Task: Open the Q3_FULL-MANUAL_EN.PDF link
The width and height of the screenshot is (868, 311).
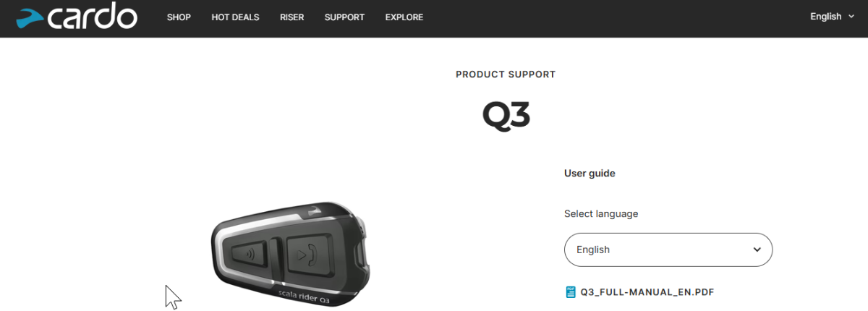Action: point(647,292)
